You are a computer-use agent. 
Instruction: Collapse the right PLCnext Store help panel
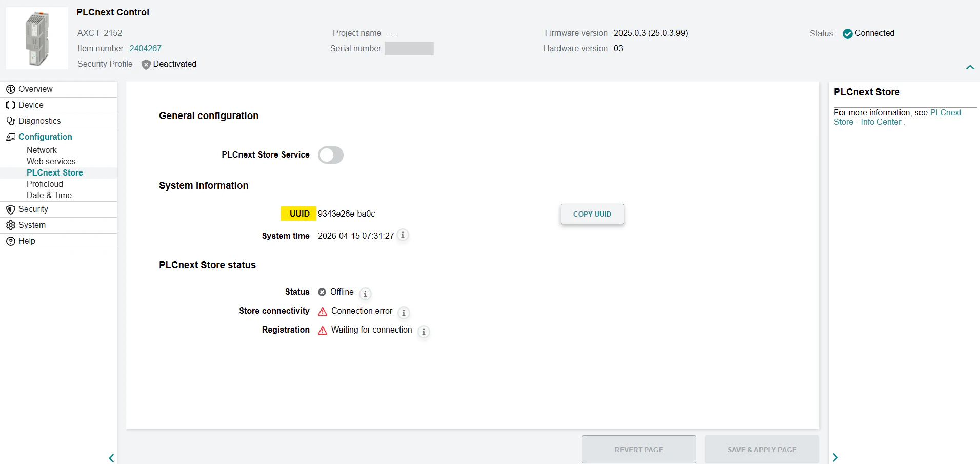point(835,457)
